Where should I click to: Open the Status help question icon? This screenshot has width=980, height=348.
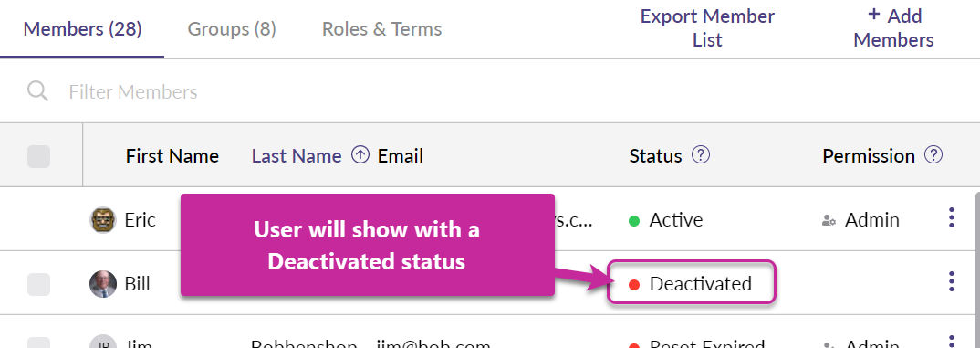tap(702, 154)
